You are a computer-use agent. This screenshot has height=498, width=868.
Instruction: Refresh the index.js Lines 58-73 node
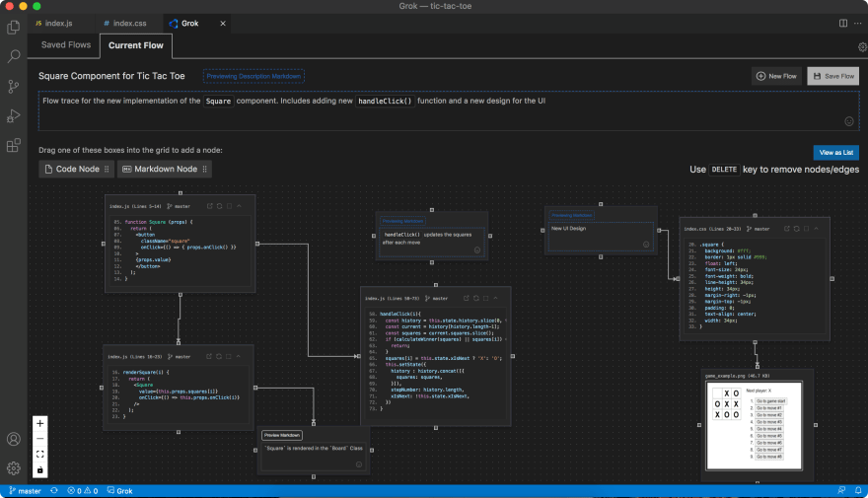tap(476, 298)
